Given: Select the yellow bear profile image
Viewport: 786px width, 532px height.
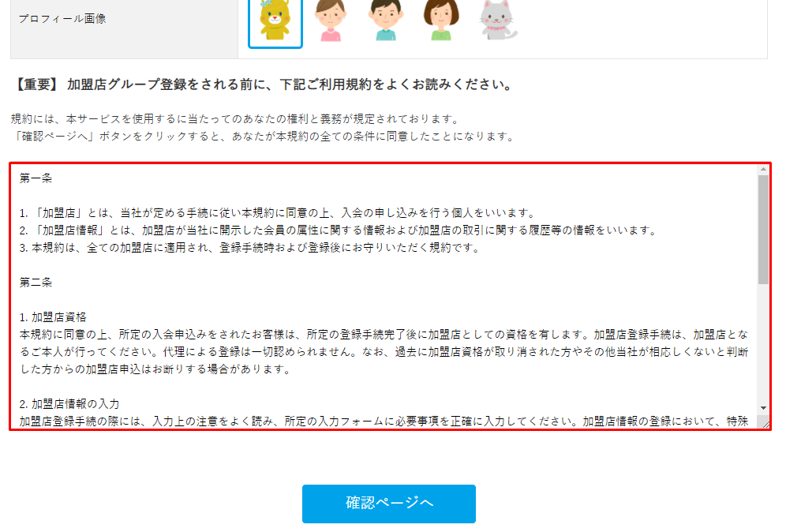Looking at the screenshot, I should pos(275,21).
